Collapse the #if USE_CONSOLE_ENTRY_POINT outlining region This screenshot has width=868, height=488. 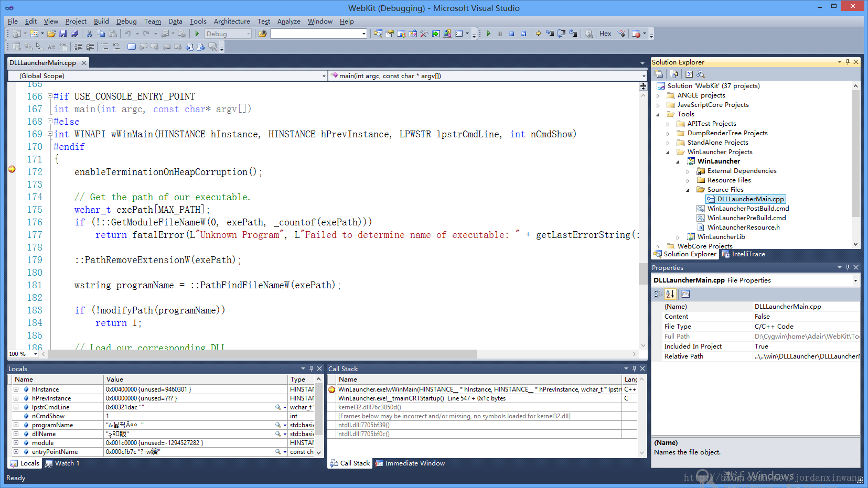[x=50, y=96]
